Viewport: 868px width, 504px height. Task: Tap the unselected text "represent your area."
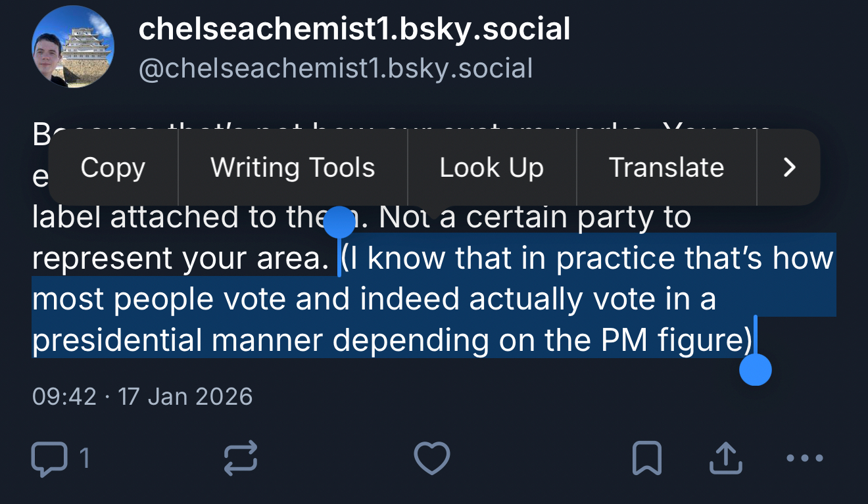tap(180, 260)
